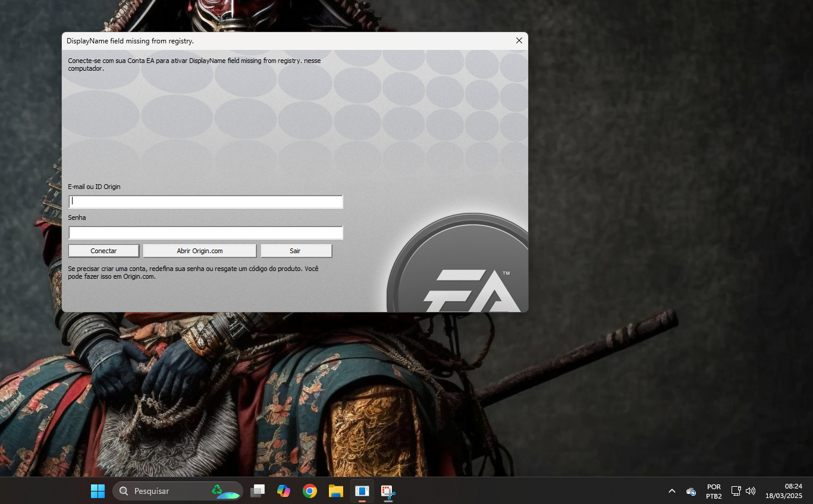813x504 pixels.
Task: Close the EA activation dialog
Action: click(x=519, y=40)
